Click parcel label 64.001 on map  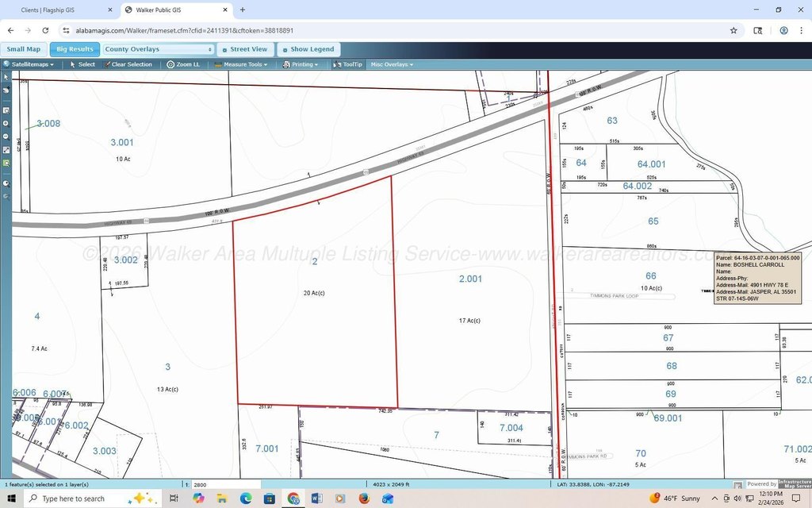(652, 164)
